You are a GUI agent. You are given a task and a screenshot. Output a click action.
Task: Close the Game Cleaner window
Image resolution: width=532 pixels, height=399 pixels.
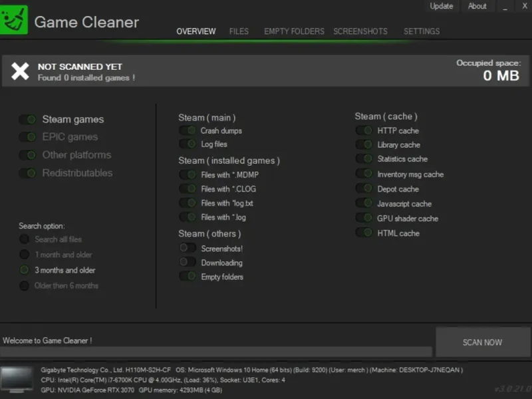(525, 6)
